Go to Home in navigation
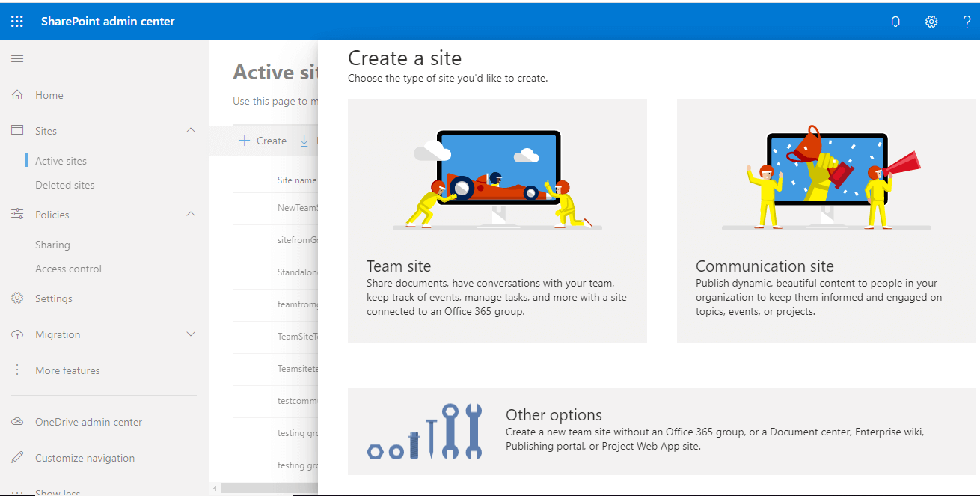This screenshot has height=496, width=980. pos(49,95)
